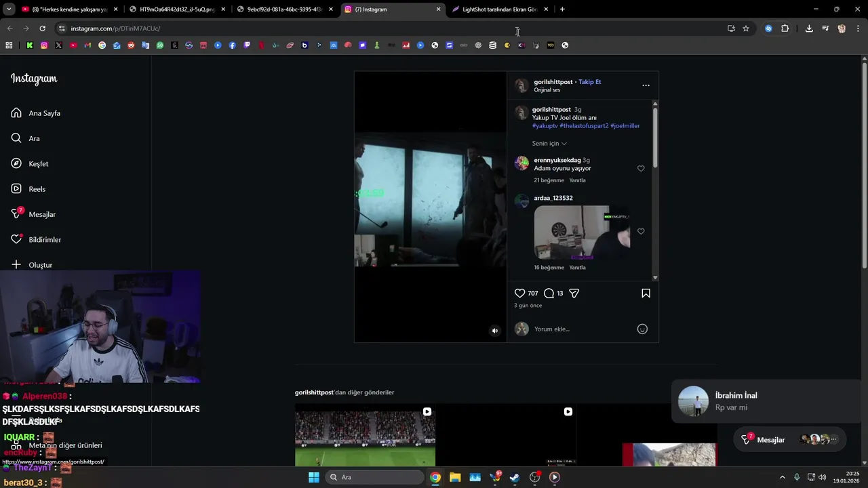This screenshot has height=488, width=868.
Task: Click the install app icon in the address bar
Action: point(731,28)
